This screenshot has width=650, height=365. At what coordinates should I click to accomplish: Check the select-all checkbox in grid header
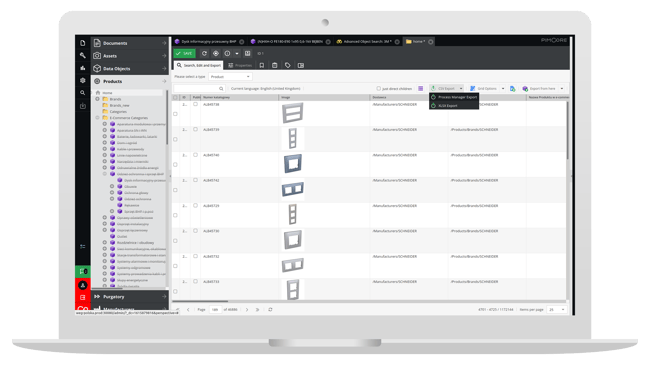[x=175, y=97]
